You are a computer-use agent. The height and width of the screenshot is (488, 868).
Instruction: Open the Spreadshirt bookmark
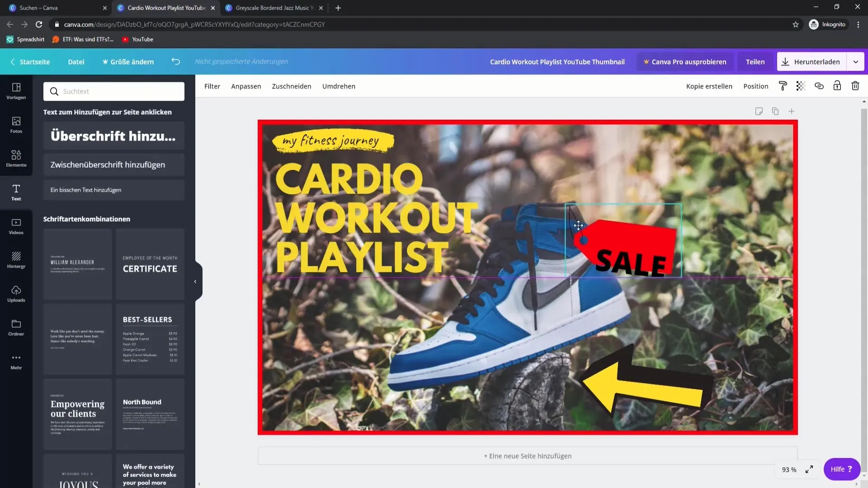coord(26,39)
